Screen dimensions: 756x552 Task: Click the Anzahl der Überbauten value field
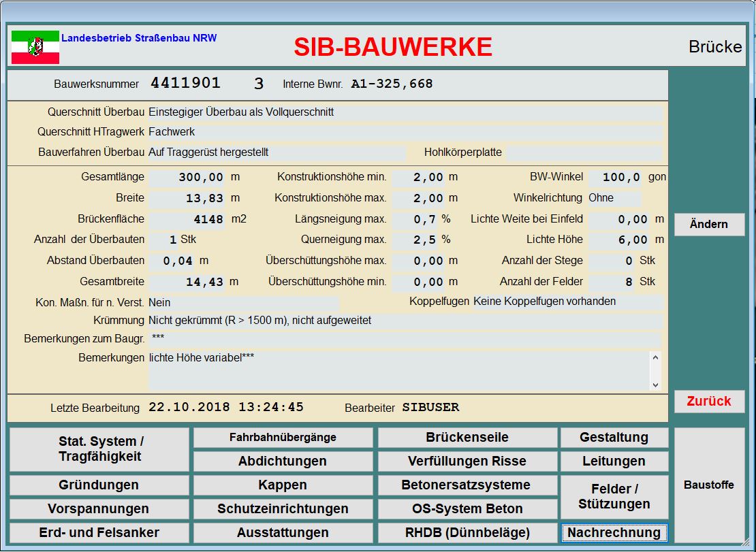(x=163, y=240)
